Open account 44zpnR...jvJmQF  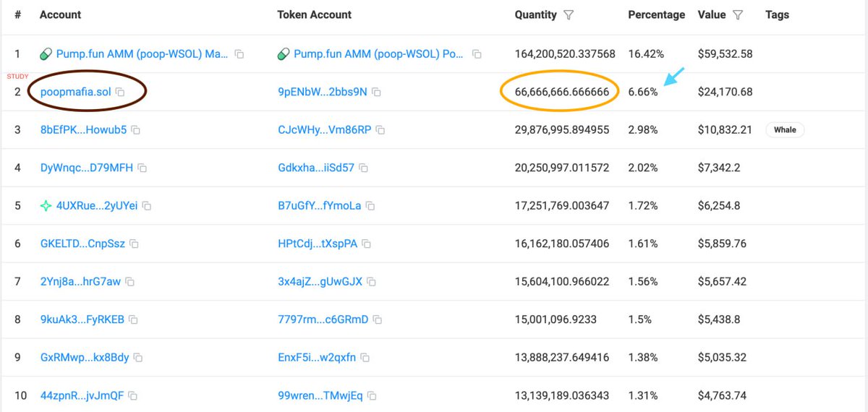coord(82,395)
